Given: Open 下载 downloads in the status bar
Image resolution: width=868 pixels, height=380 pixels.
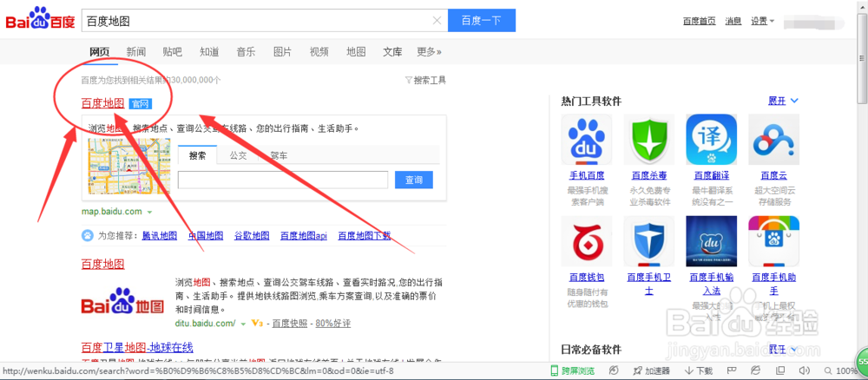Looking at the screenshot, I should coord(699,370).
